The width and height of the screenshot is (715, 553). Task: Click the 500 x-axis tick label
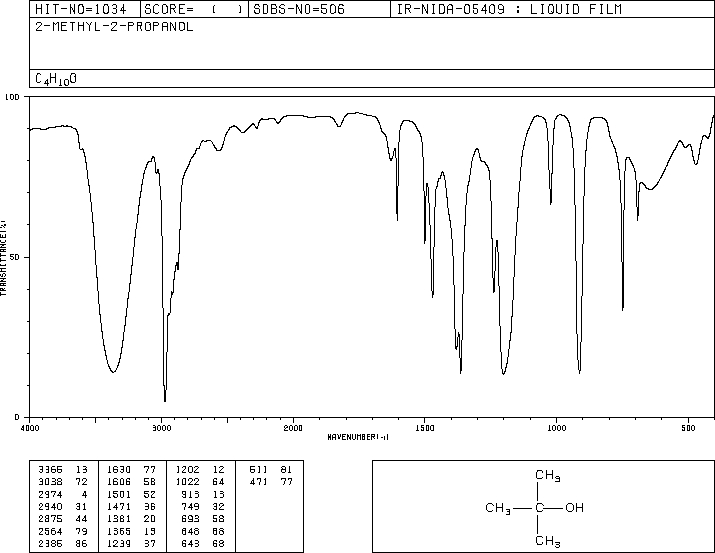pos(688,428)
